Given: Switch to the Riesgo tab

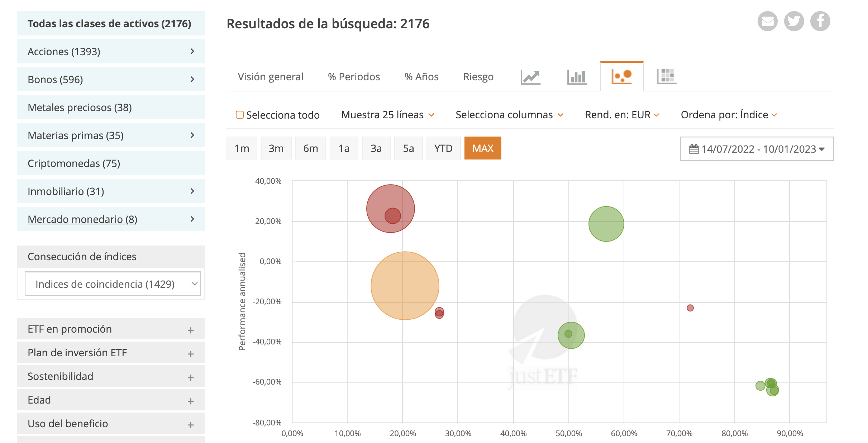Looking at the screenshot, I should (x=478, y=76).
